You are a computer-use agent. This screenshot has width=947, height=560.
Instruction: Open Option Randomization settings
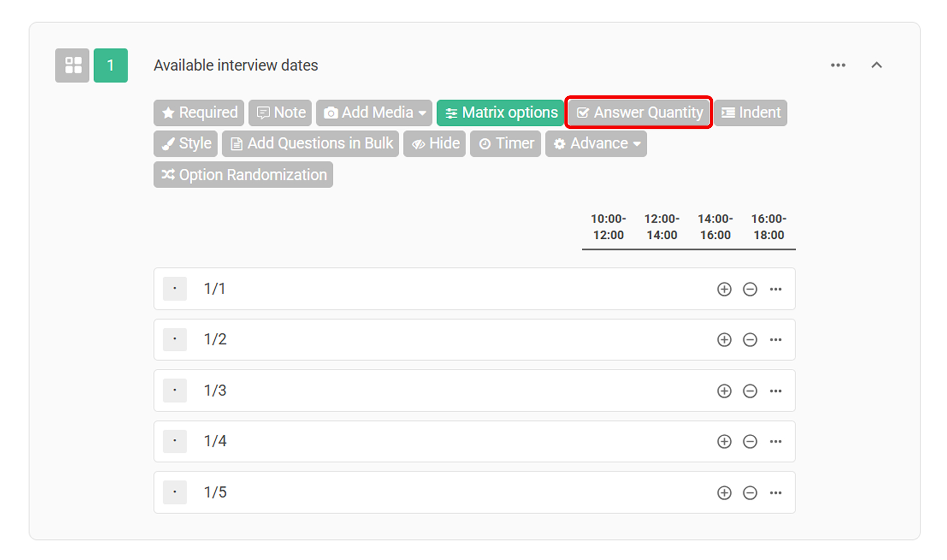click(x=243, y=174)
